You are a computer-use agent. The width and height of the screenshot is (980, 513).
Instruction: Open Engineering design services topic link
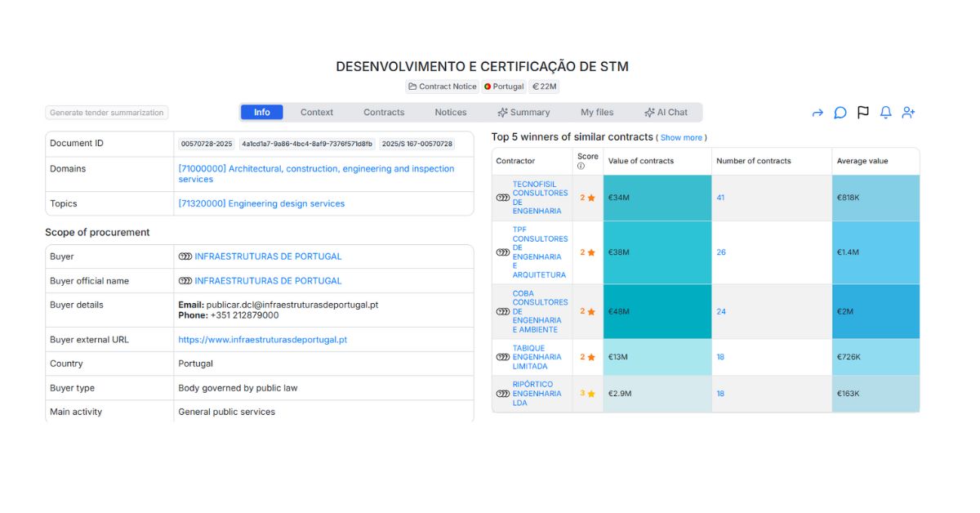[x=261, y=203]
